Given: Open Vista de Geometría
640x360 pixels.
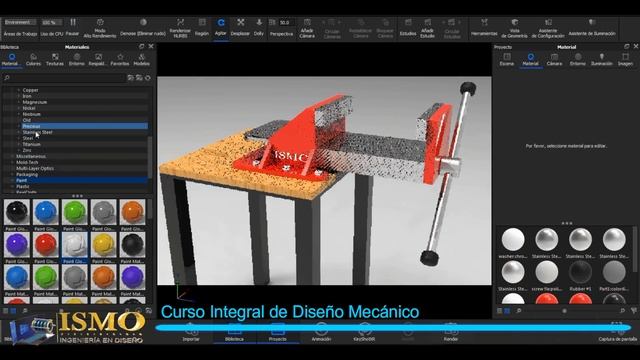Looking at the screenshot, I should 514,28.
